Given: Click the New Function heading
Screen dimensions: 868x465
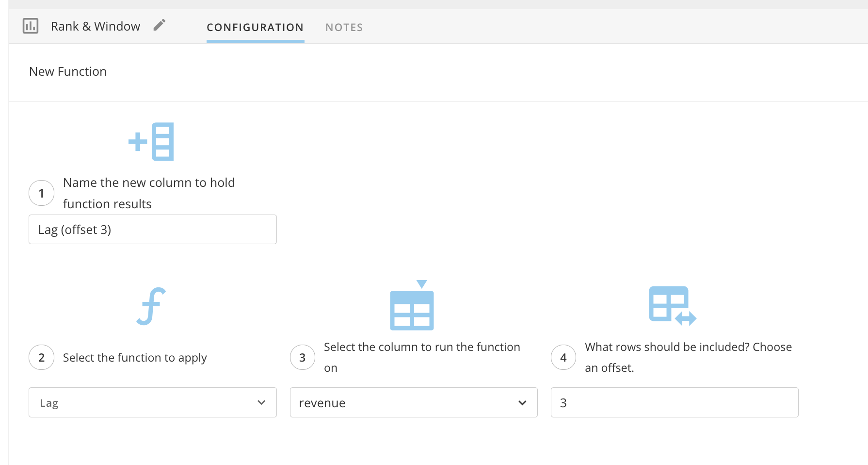Looking at the screenshot, I should point(67,71).
